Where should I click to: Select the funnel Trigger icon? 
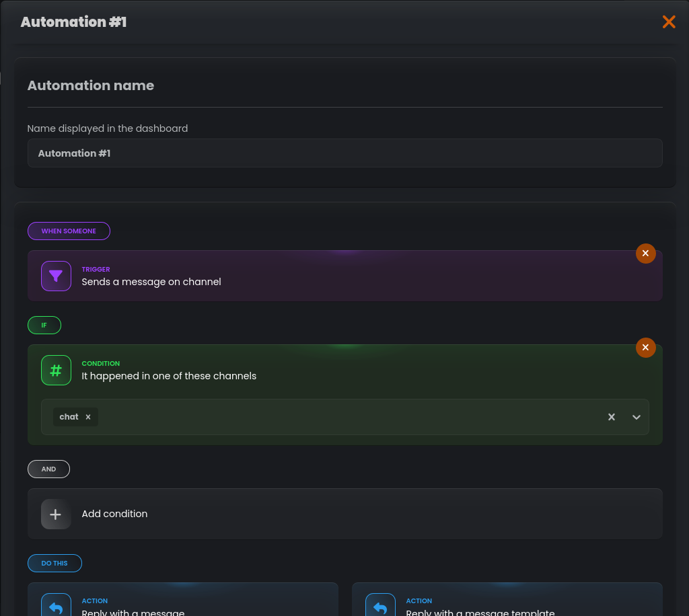click(56, 276)
